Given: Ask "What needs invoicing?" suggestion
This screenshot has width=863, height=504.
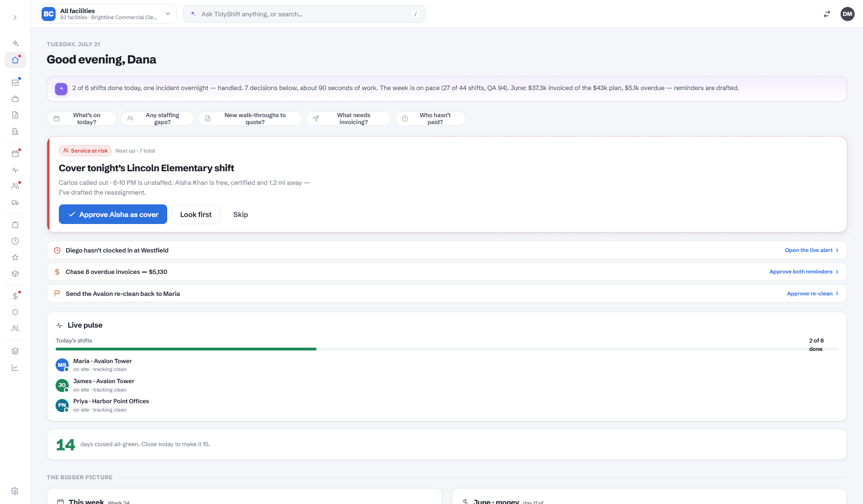Looking at the screenshot, I should pyautogui.click(x=348, y=119).
